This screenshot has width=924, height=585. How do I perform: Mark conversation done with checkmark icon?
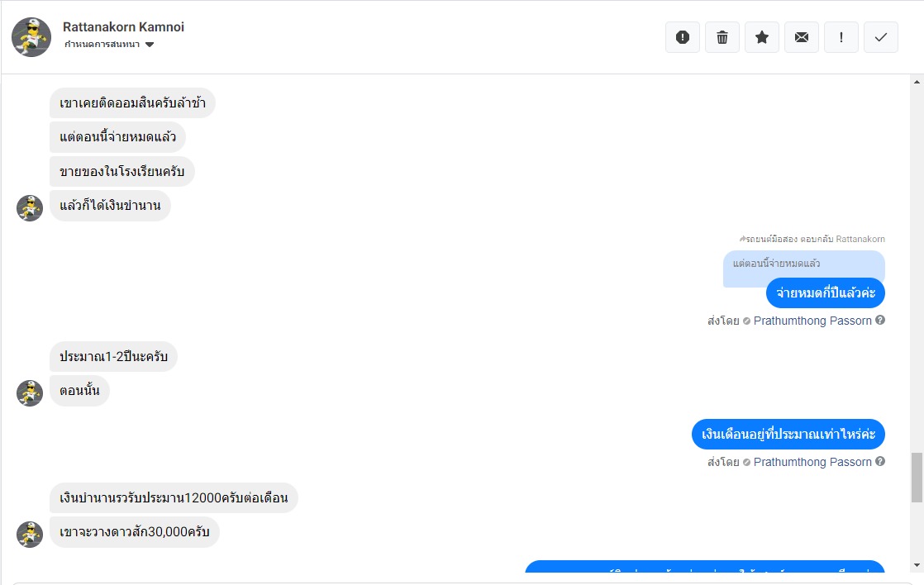coord(881,37)
